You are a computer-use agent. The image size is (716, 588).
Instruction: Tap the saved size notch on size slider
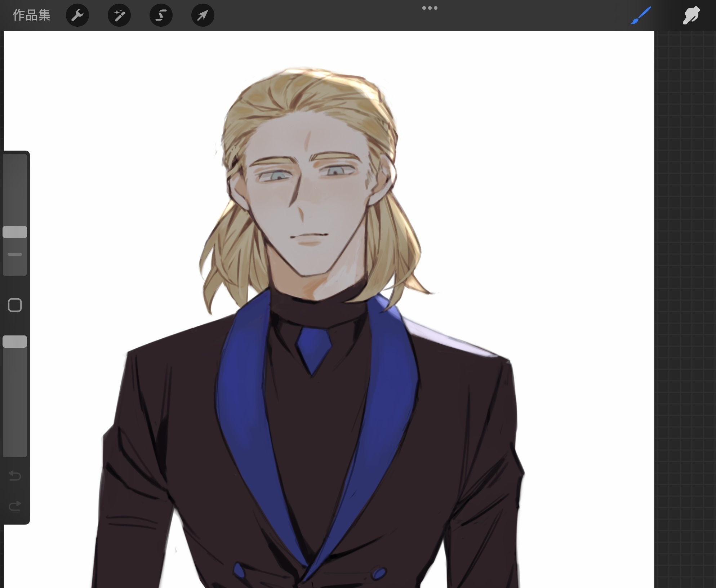15,254
